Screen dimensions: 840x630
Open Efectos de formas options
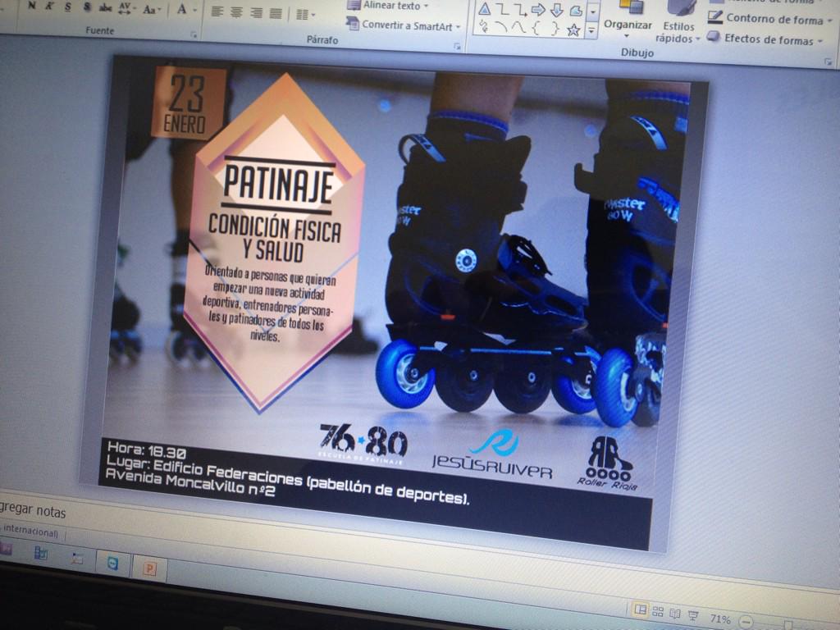765,39
